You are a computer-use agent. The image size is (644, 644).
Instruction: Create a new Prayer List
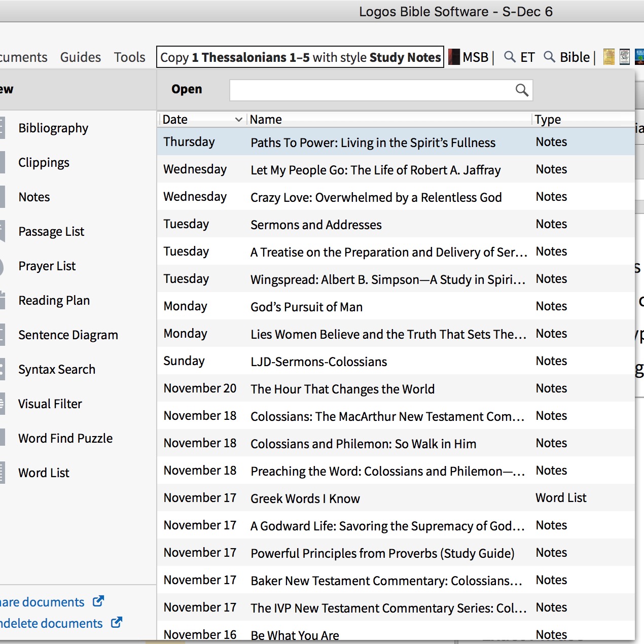(x=47, y=266)
